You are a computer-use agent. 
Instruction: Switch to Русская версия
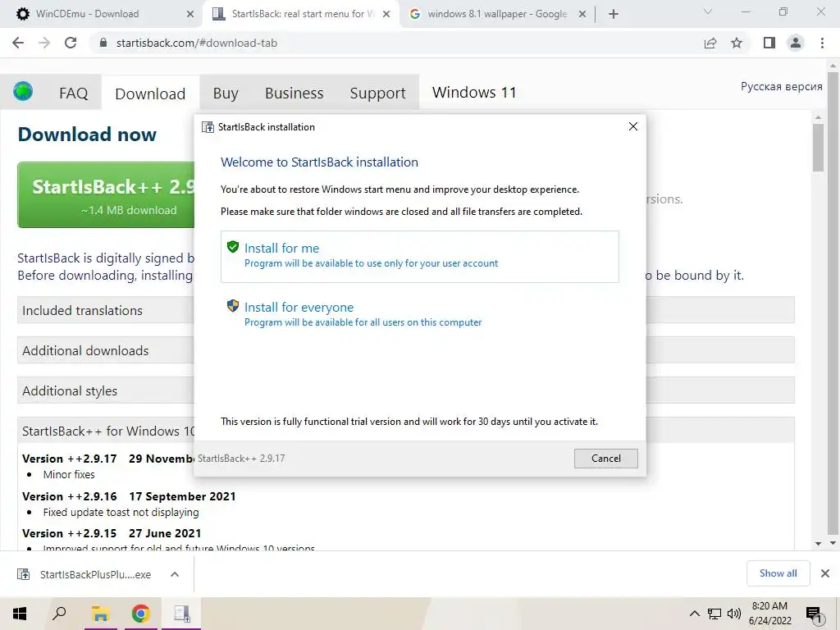click(781, 86)
